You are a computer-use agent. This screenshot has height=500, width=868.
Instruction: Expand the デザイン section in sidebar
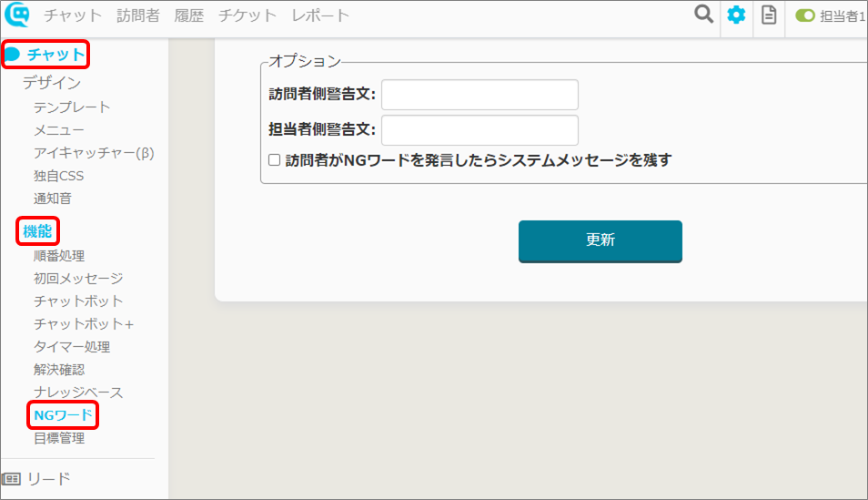tap(52, 83)
